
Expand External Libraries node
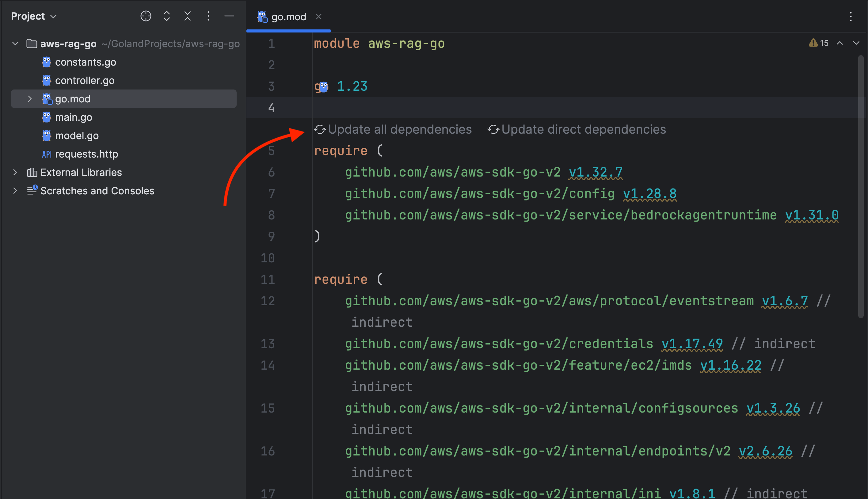15,172
